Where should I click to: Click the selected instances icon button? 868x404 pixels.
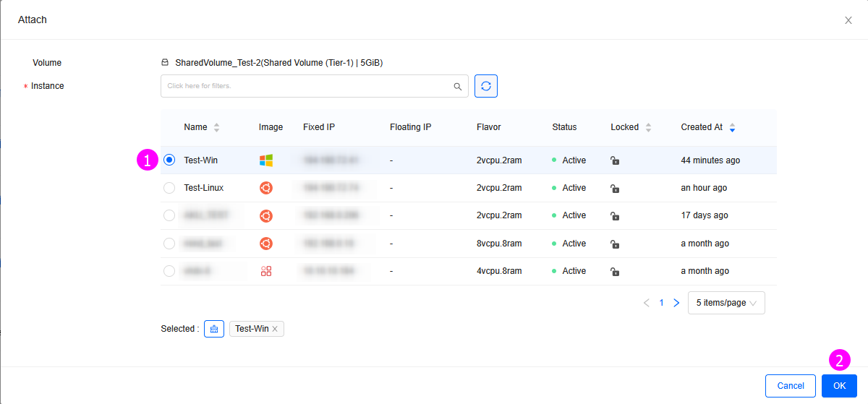(x=214, y=329)
